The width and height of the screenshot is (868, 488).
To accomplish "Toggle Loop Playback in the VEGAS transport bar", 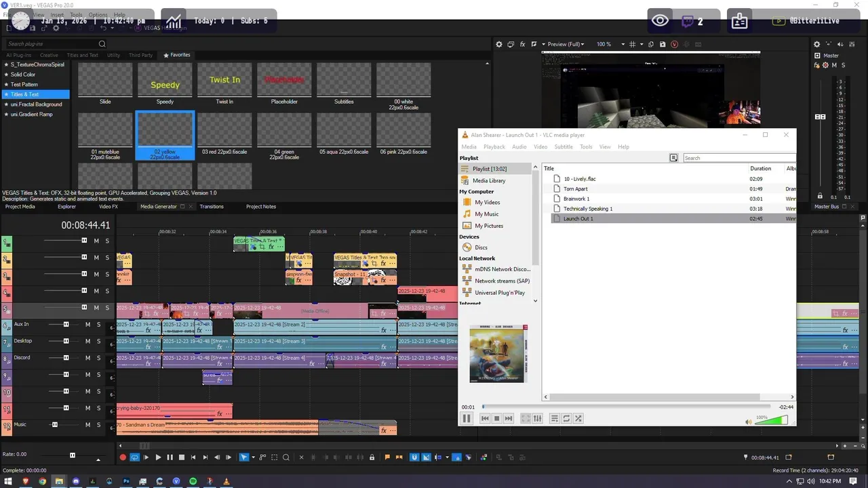I will (x=134, y=457).
